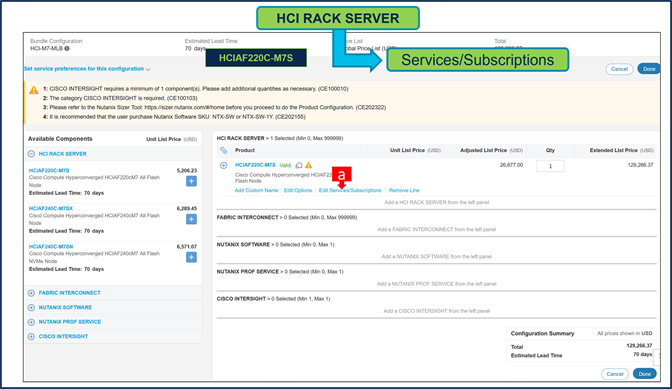Click the Valid status label
The image size is (672, 389).
click(x=285, y=165)
